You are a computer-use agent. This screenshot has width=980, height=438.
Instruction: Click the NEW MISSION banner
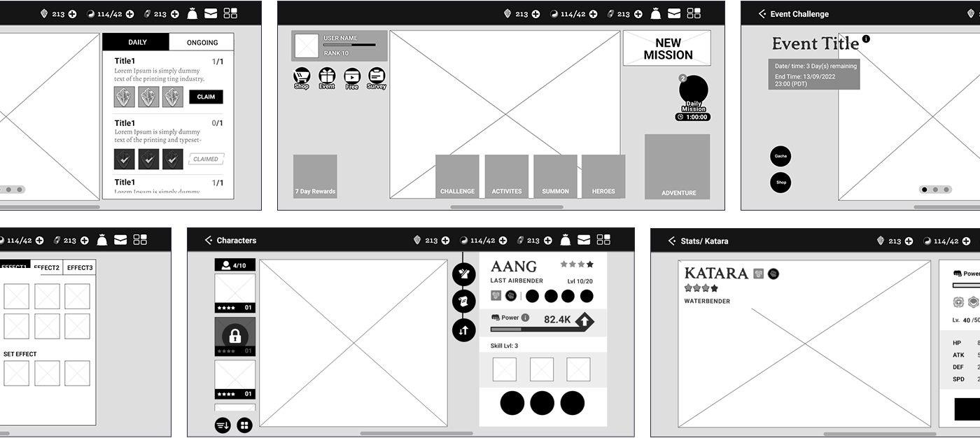click(668, 48)
